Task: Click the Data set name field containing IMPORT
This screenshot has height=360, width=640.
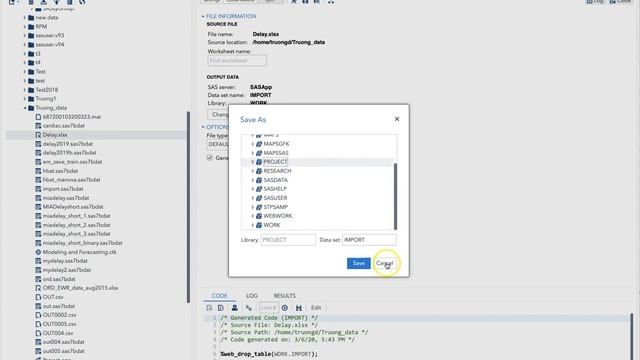Action: [369, 240]
